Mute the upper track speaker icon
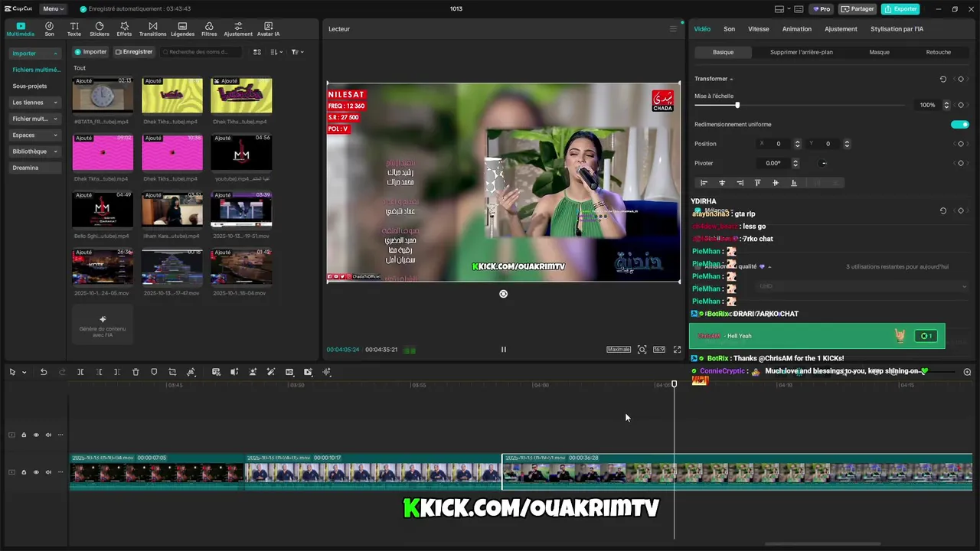The image size is (980, 551). [x=48, y=435]
